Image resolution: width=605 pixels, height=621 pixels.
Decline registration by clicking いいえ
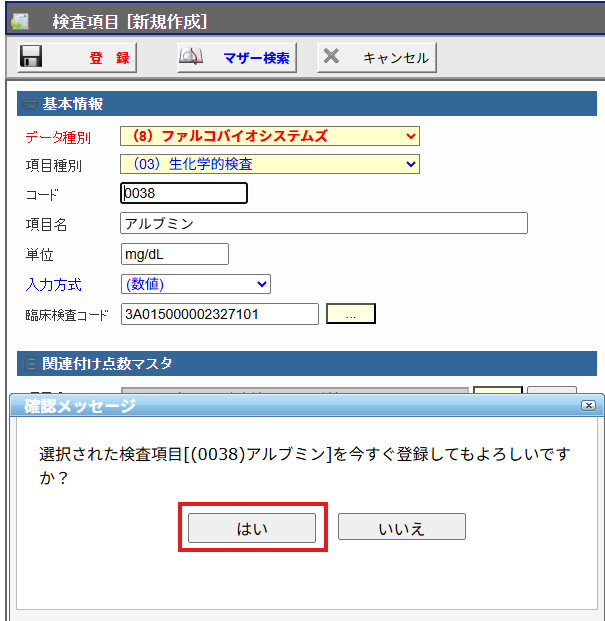pos(401,527)
